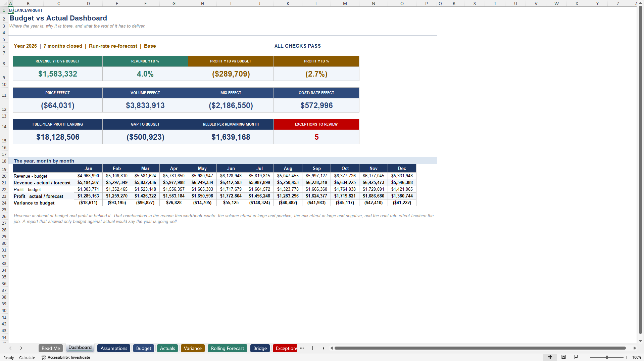Click the horizontal scrollbar thumb
Screen dimensions: 644x361
tap(480, 348)
